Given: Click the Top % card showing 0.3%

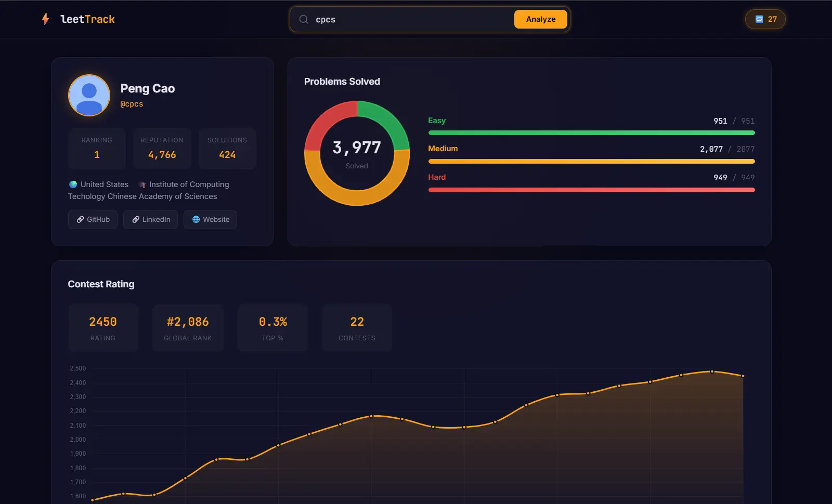Looking at the screenshot, I should [x=272, y=328].
